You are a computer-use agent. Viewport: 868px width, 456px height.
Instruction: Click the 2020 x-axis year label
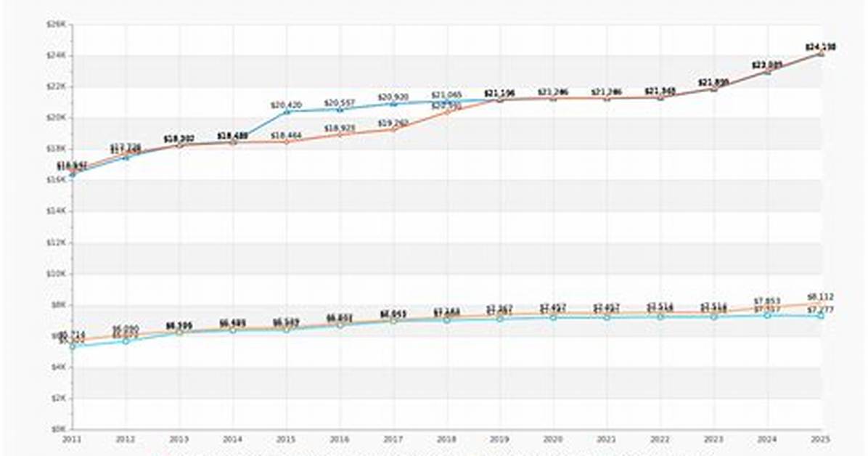(554, 439)
